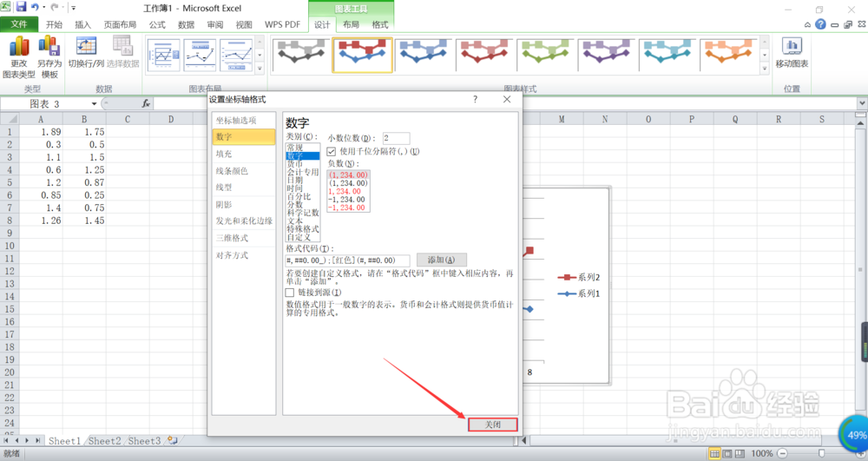Select Shadow (阴影) in dialog sidebar

click(x=244, y=205)
